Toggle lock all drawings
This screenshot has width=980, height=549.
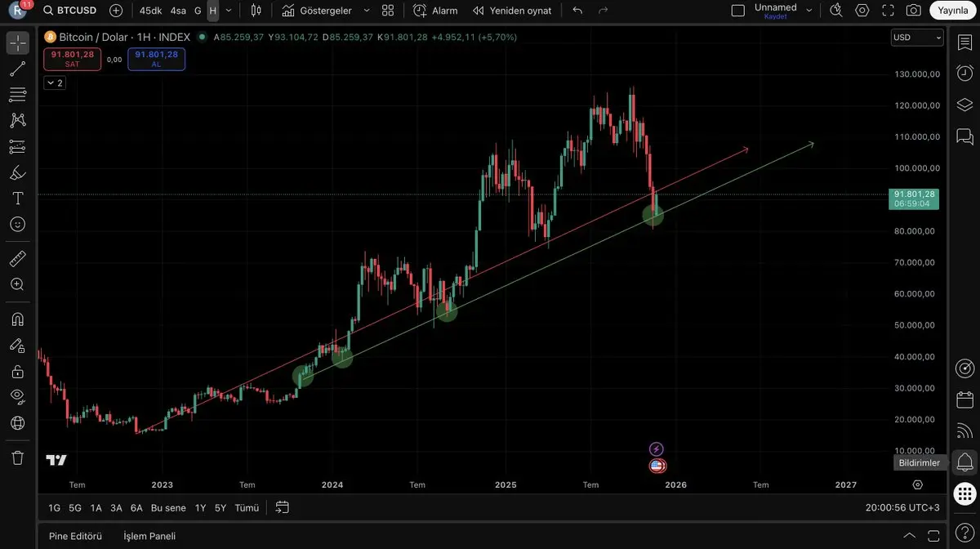(x=17, y=371)
